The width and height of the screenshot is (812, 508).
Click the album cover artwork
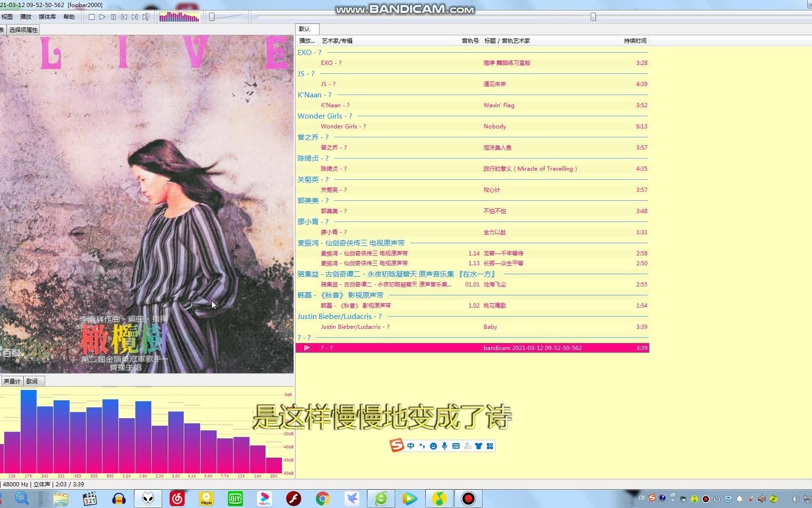(x=147, y=204)
